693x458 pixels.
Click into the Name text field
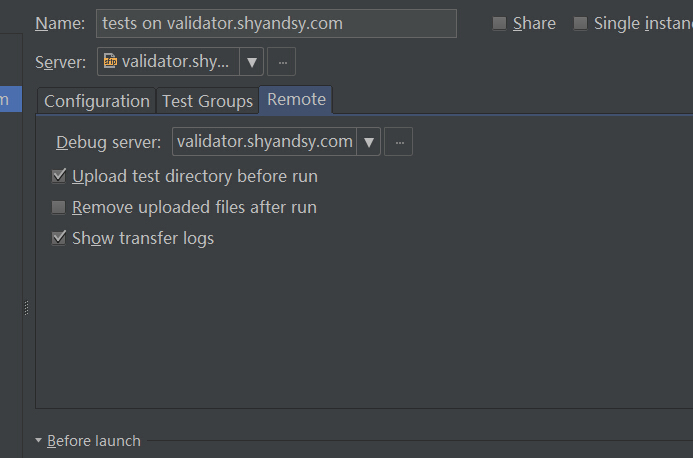point(276,23)
